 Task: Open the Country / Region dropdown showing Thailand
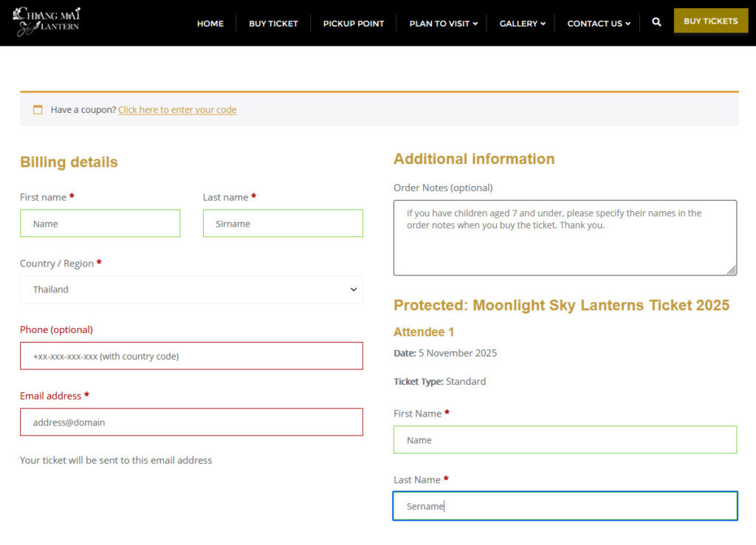click(191, 289)
